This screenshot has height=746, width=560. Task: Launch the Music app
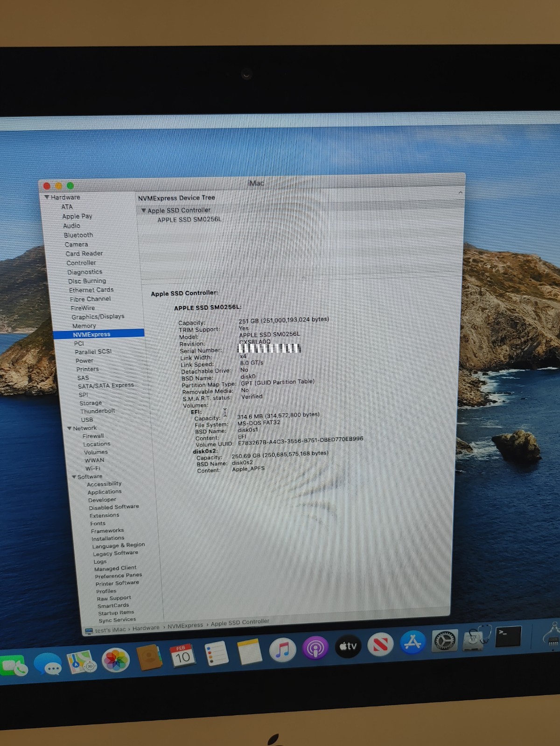coord(282,649)
